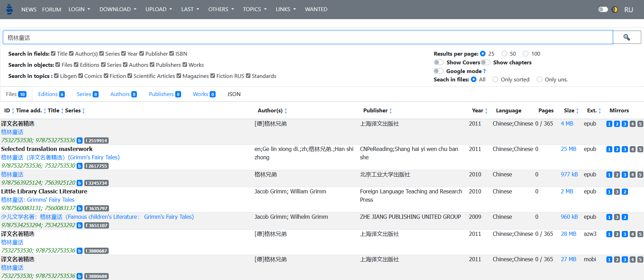Click b badge next to l 2519914
This screenshot has width=644, height=280.
pos(79,141)
